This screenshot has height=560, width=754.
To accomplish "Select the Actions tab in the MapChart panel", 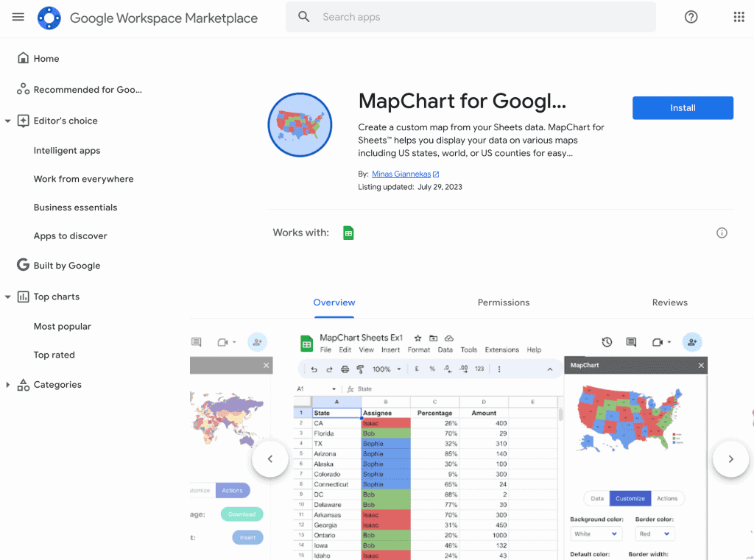I will pos(667,498).
